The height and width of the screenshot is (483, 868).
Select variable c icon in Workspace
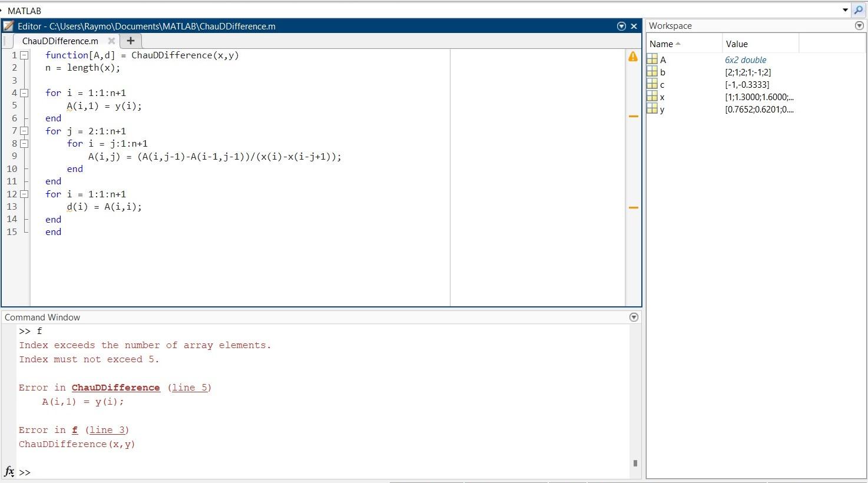coord(652,84)
